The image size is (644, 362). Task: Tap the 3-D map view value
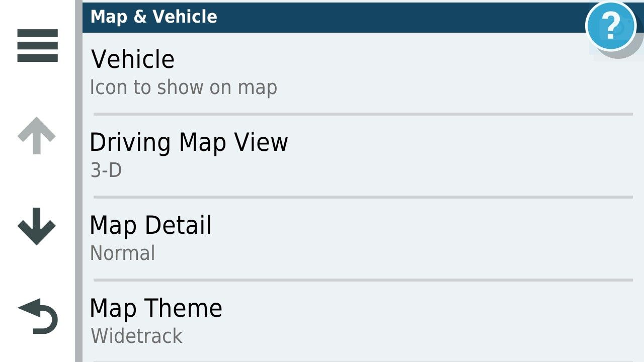coord(106,170)
